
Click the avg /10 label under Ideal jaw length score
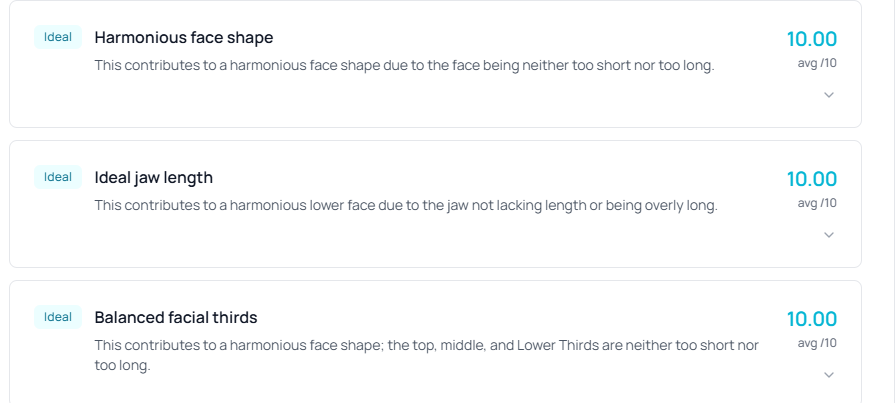coord(816,202)
